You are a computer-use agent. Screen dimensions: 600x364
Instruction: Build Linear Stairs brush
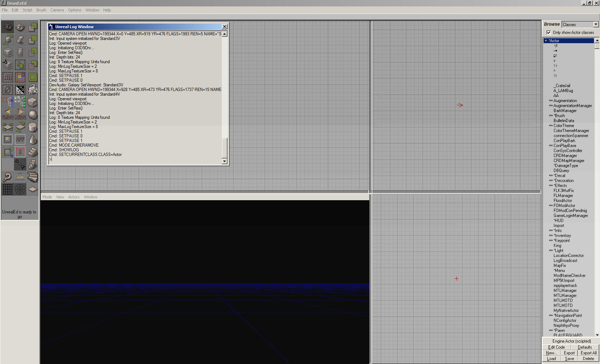pyautogui.click(x=33, y=152)
